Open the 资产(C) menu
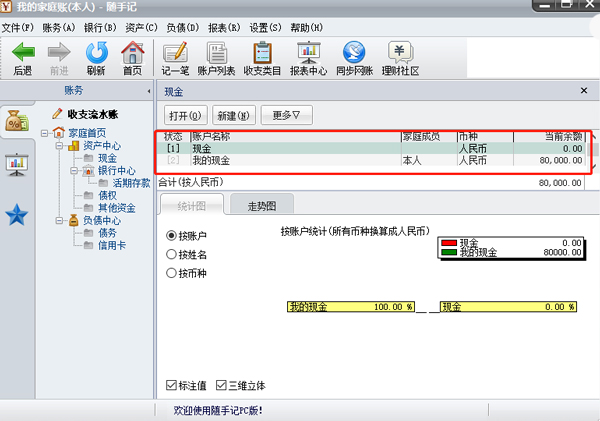This screenshot has height=421, width=600. click(141, 28)
